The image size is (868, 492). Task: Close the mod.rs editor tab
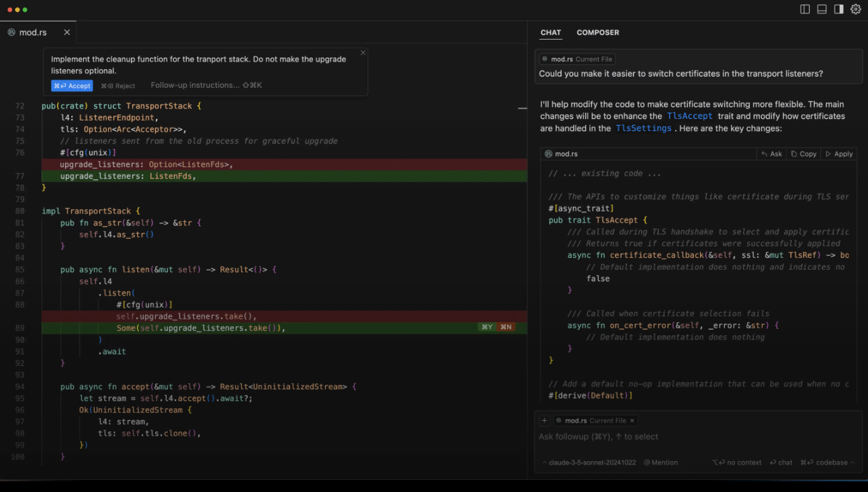pos(67,32)
